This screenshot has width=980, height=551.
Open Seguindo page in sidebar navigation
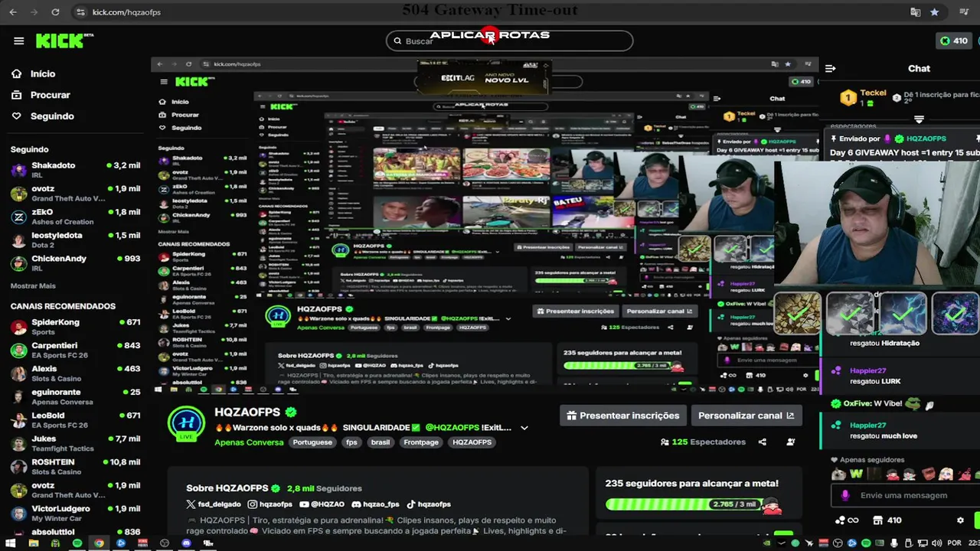tap(43, 116)
